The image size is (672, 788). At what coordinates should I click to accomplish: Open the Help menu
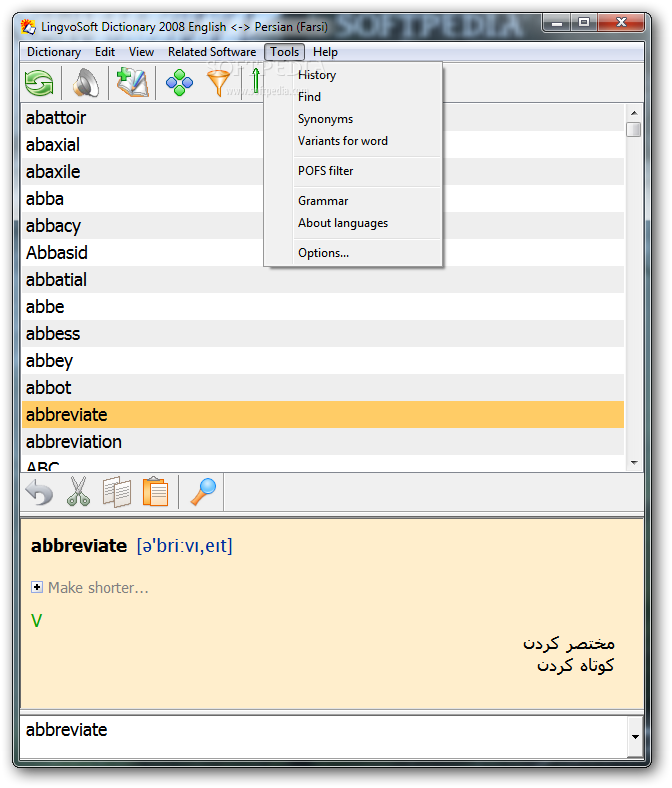[325, 52]
